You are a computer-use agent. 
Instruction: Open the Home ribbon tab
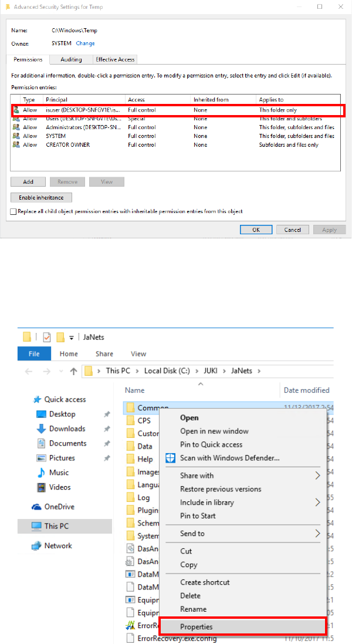[69, 353]
